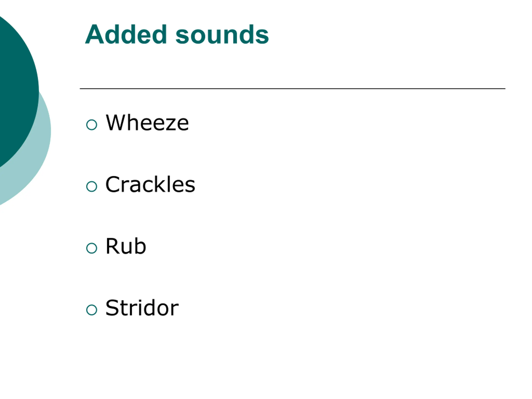Select the "Rub" list item text

[x=126, y=246]
